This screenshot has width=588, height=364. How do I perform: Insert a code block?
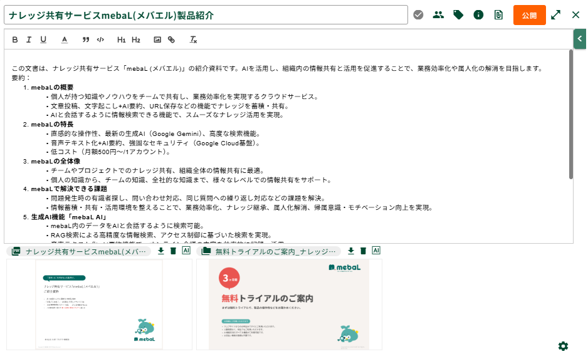pyautogui.click(x=100, y=39)
